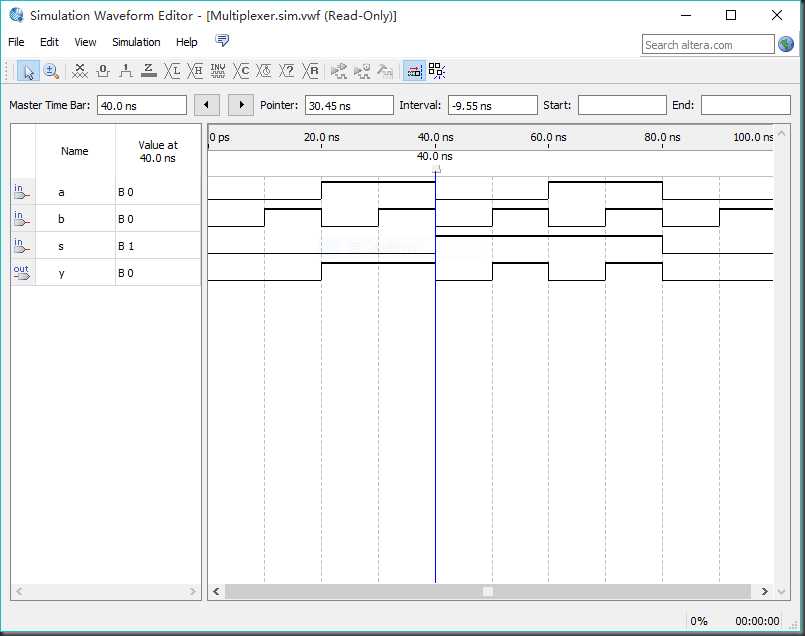Open the View menu

(x=85, y=42)
